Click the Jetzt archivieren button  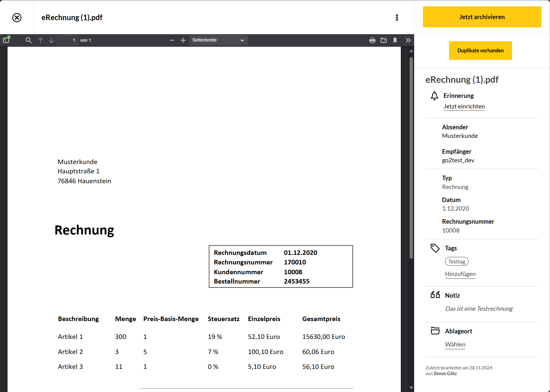pos(482,17)
